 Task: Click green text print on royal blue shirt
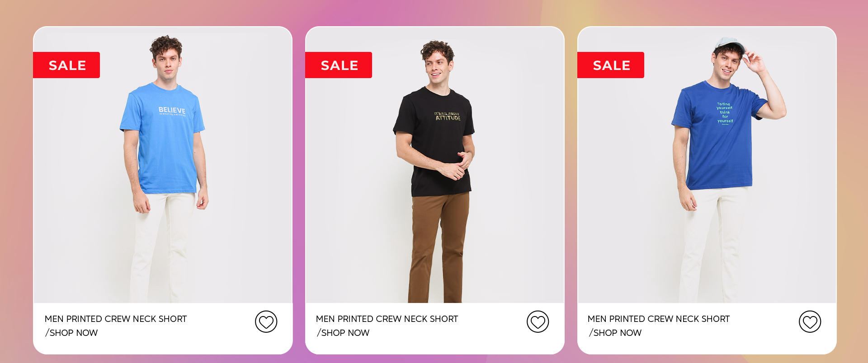724,113
